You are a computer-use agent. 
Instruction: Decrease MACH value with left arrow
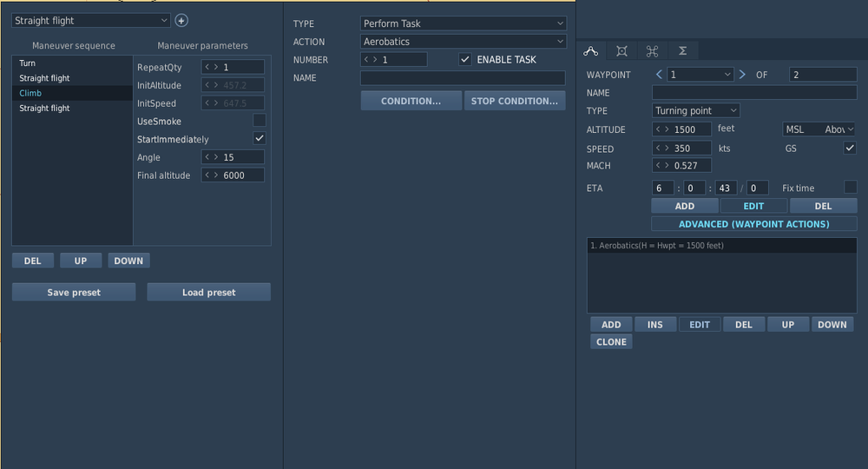coord(658,165)
